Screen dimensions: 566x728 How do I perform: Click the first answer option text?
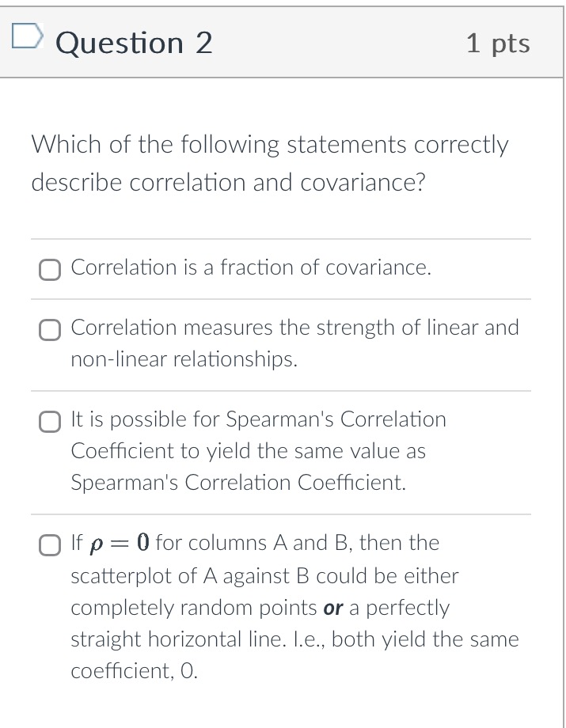(x=249, y=268)
